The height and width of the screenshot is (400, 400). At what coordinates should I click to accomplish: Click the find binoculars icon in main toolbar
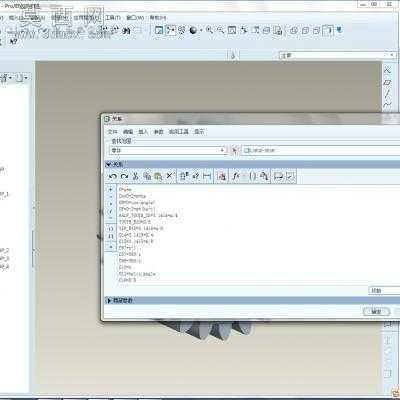point(126,31)
